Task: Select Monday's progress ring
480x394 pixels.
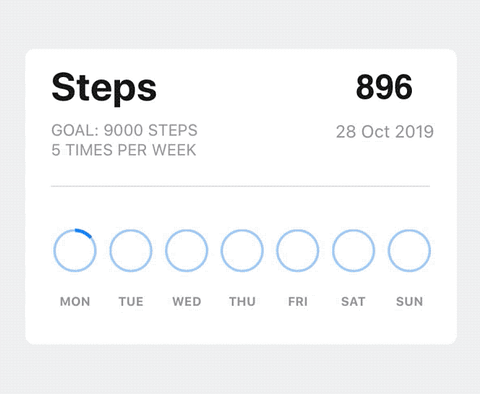Action: 75,250
